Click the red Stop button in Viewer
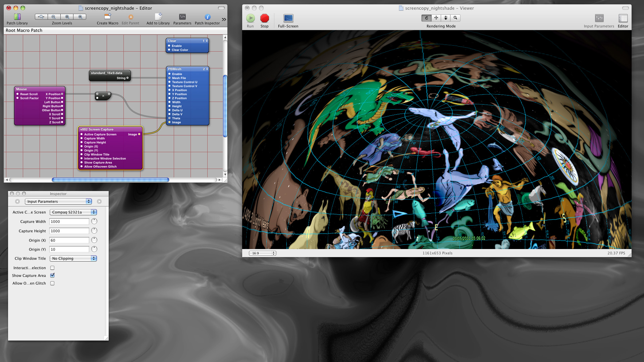The height and width of the screenshot is (362, 644). coord(265,18)
